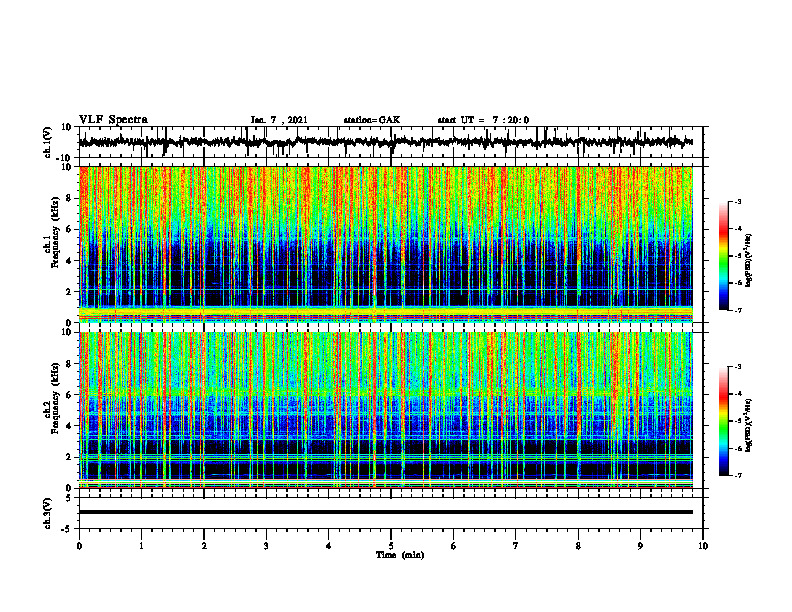Click the ch.2 "Frequency (kHz)" axis label
Image resolution: width=792 pixels, height=612 pixels.
(55, 398)
